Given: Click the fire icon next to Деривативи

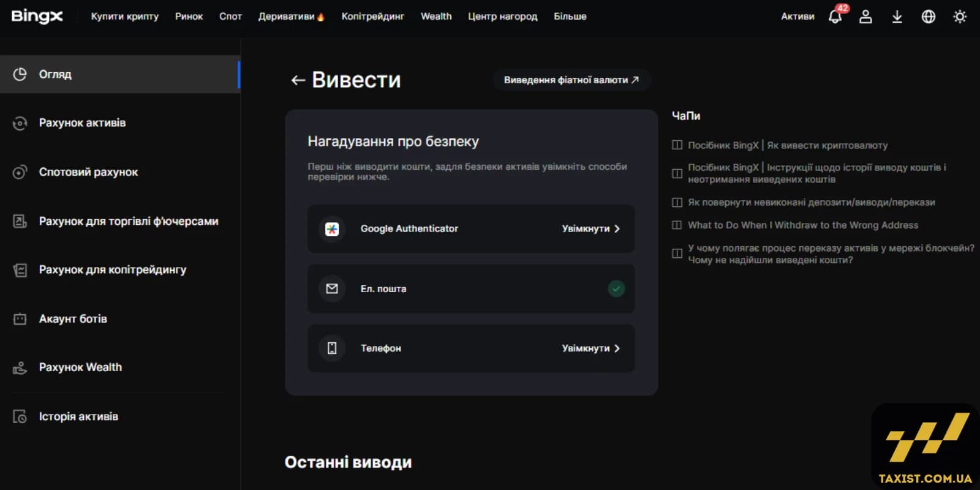Looking at the screenshot, I should click(320, 17).
